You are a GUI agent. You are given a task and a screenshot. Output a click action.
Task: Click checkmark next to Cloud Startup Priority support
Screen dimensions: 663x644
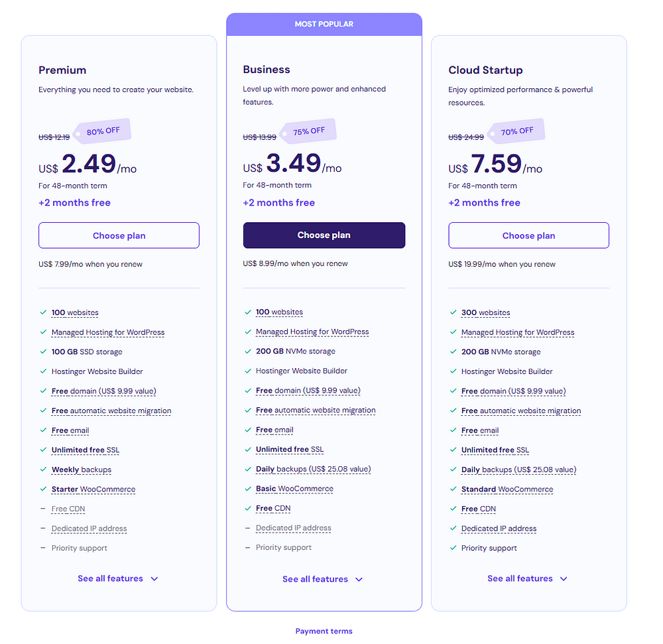(x=453, y=548)
